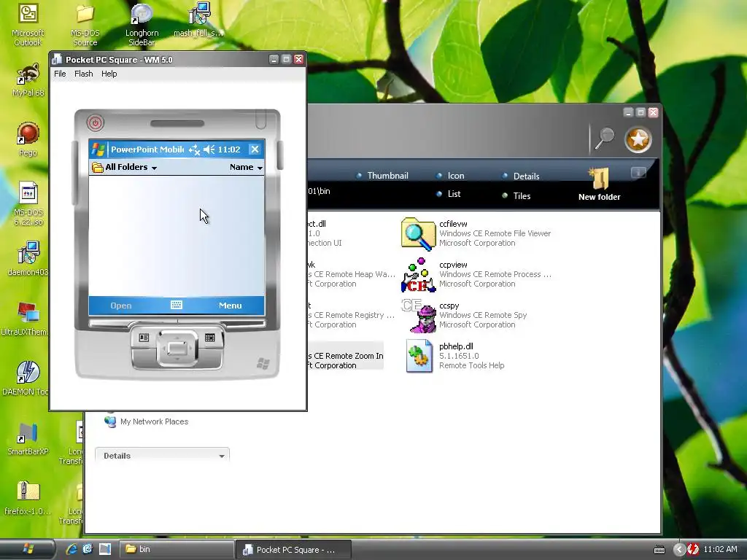Select the Tiles view option
This screenshot has height=560, width=747.
(x=516, y=195)
